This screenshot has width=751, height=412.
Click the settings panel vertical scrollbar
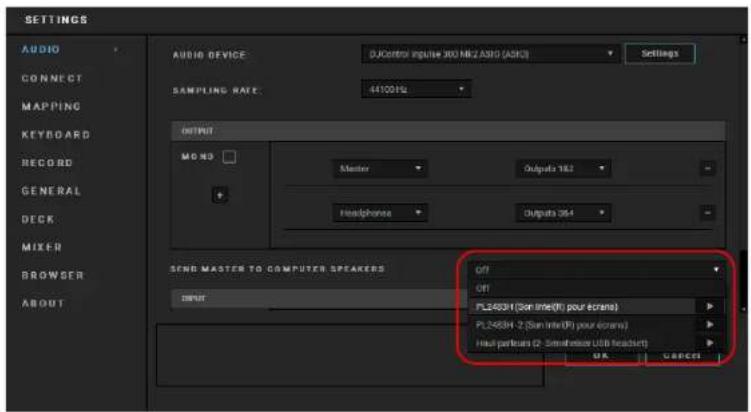tap(743, 280)
